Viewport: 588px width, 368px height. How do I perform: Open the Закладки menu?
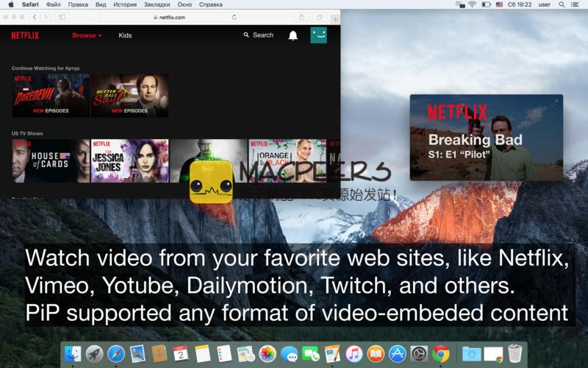(x=157, y=4)
